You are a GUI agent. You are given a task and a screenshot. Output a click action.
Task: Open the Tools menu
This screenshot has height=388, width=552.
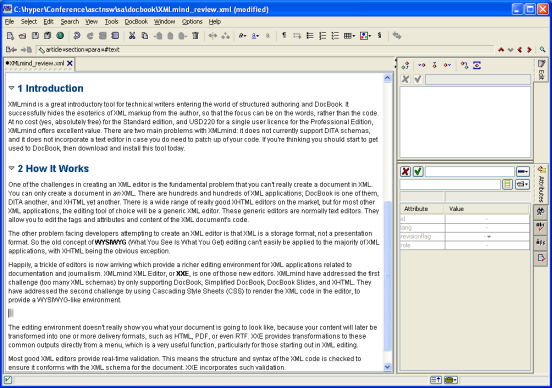tap(111, 22)
